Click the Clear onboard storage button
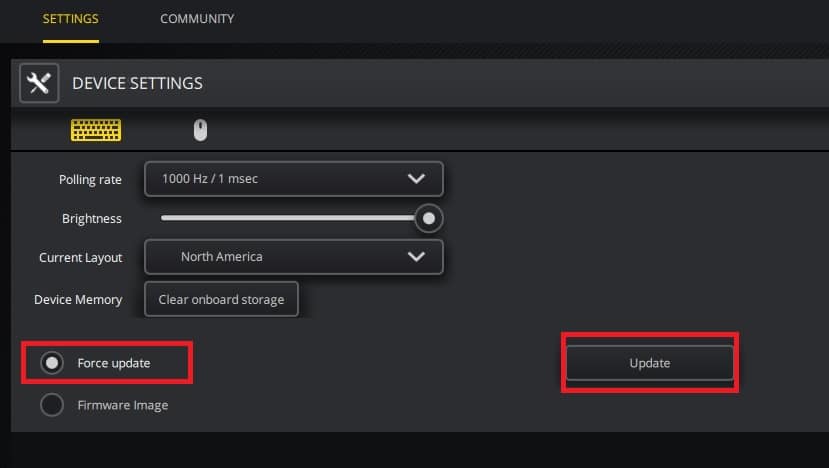Image resolution: width=829 pixels, height=468 pixels. pyautogui.click(x=221, y=299)
